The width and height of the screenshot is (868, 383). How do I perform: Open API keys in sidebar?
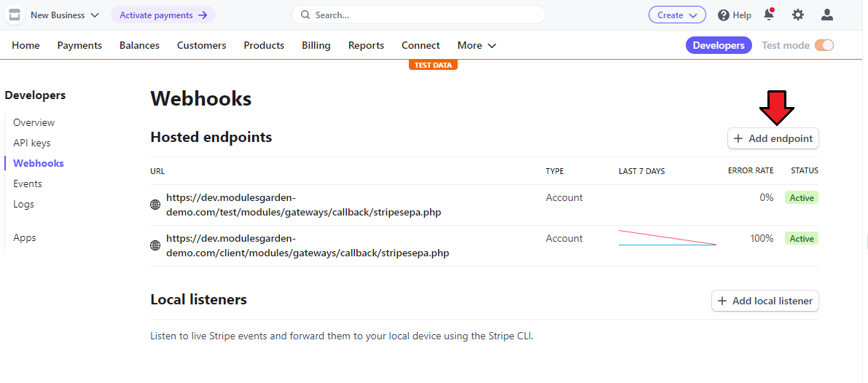pos(31,143)
